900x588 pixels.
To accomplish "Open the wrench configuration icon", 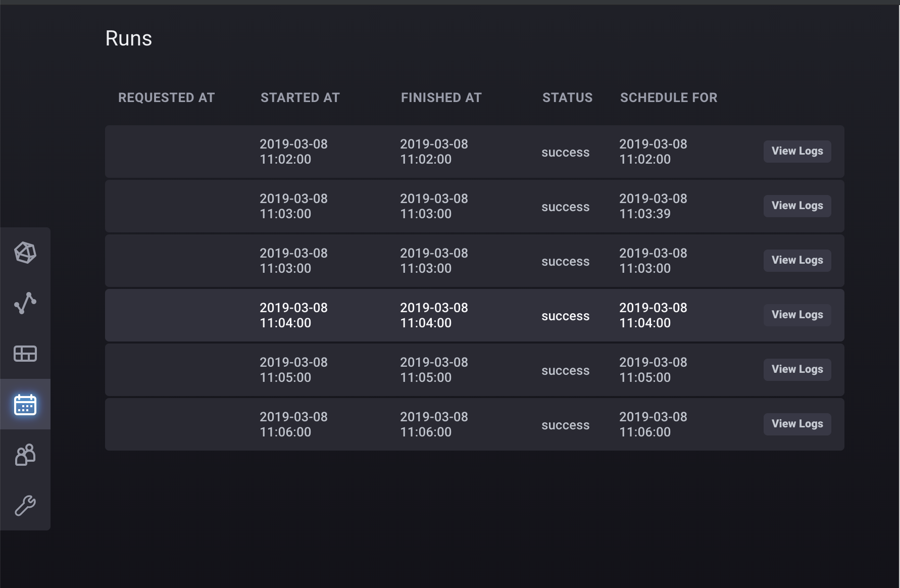I will click(x=25, y=505).
